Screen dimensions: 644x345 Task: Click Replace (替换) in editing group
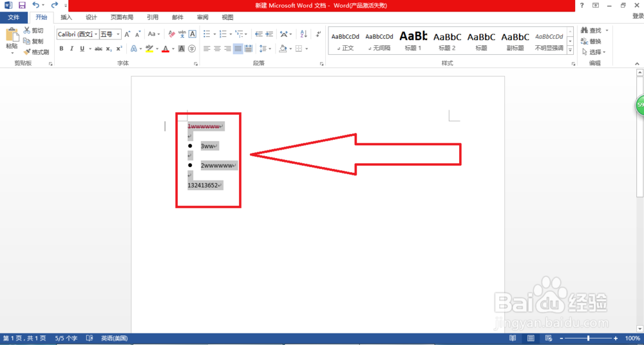[x=591, y=41]
